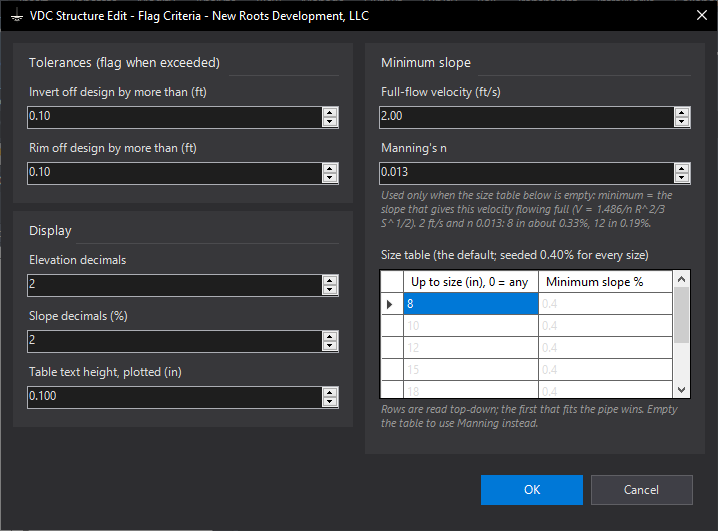Decrease Table text height value
The height and width of the screenshot is (531, 718).
[330, 402]
